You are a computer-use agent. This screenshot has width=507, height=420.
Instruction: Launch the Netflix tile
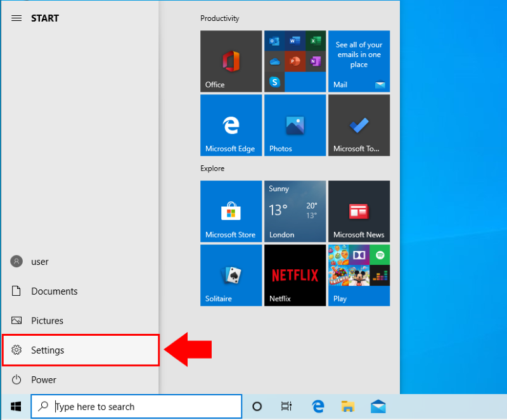(x=295, y=275)
